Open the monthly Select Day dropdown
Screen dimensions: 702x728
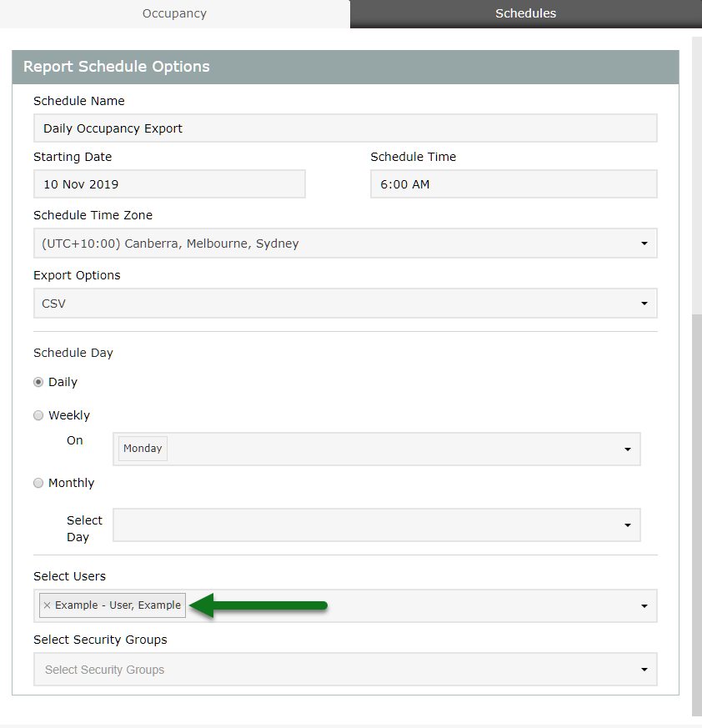(x=377, y=525)
